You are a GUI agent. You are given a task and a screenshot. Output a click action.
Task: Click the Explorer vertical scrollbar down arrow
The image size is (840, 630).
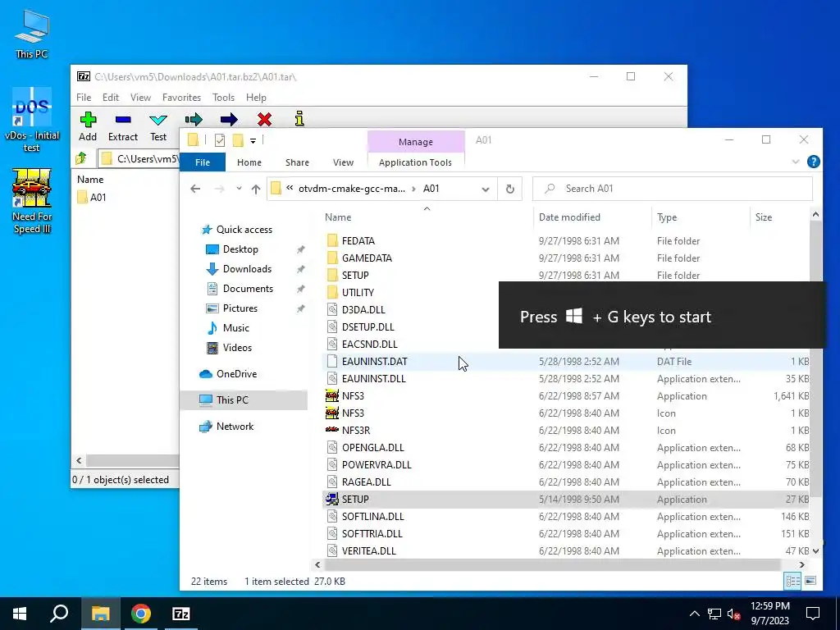[815, 550]
